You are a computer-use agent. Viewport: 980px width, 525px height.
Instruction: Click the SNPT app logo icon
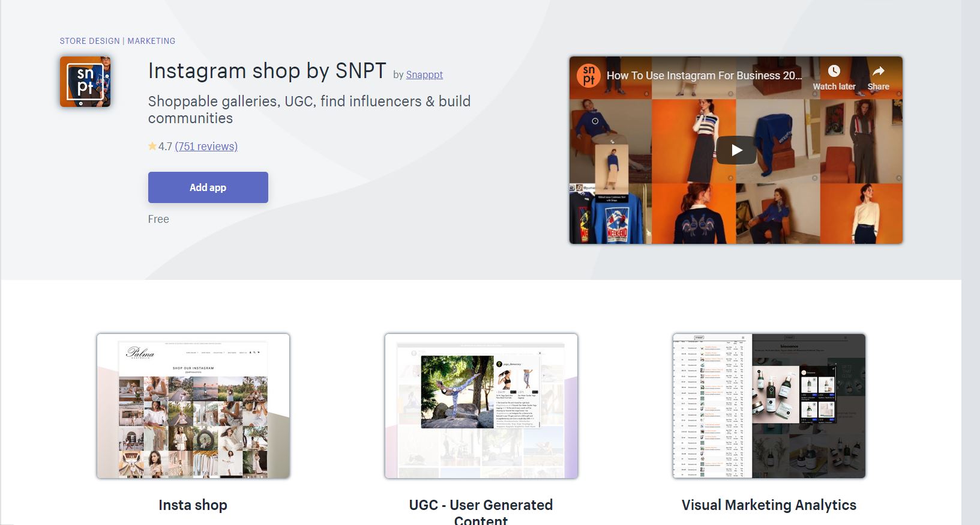pos(85,82)
